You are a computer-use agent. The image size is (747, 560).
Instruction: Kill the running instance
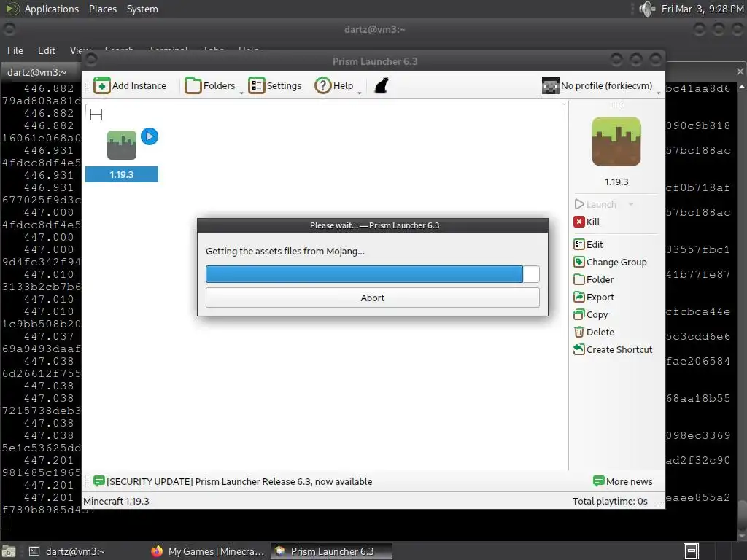[x=587, y=222]
